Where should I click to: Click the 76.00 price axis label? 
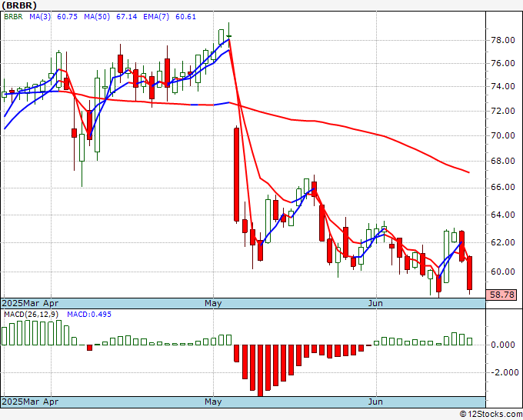[503, 63]
